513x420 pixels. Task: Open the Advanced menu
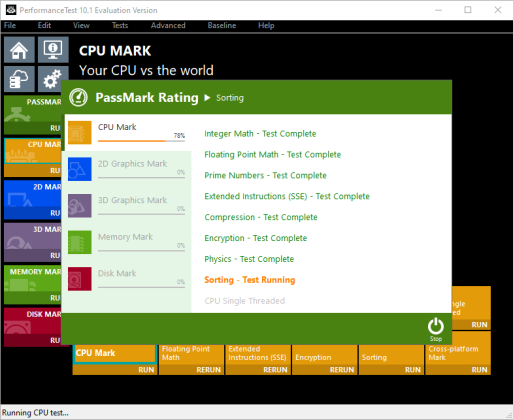pos(168,25)
